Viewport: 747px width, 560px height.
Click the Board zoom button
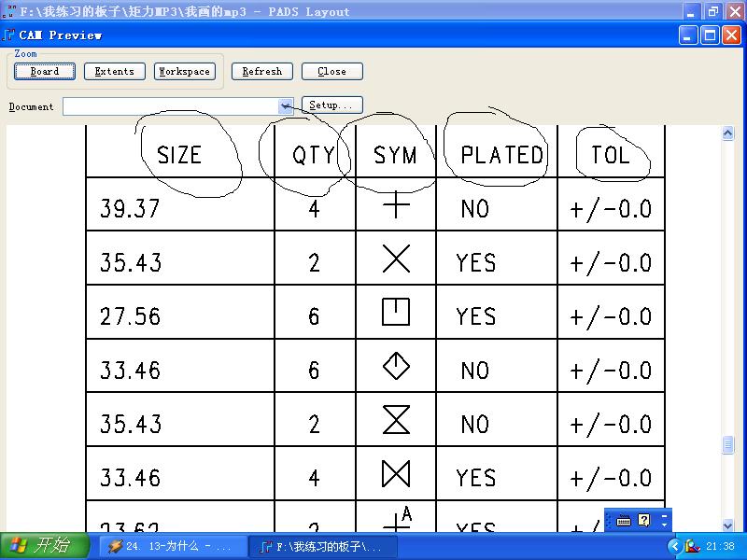(x=44, y=72)
